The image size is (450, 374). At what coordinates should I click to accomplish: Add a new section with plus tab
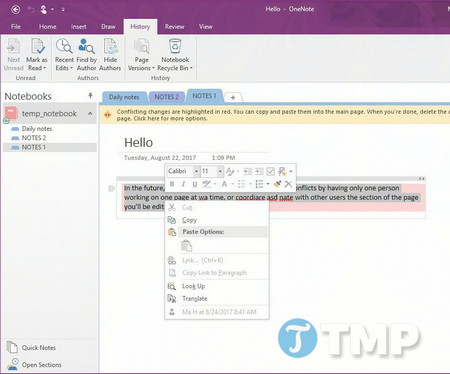coord(233,97)
